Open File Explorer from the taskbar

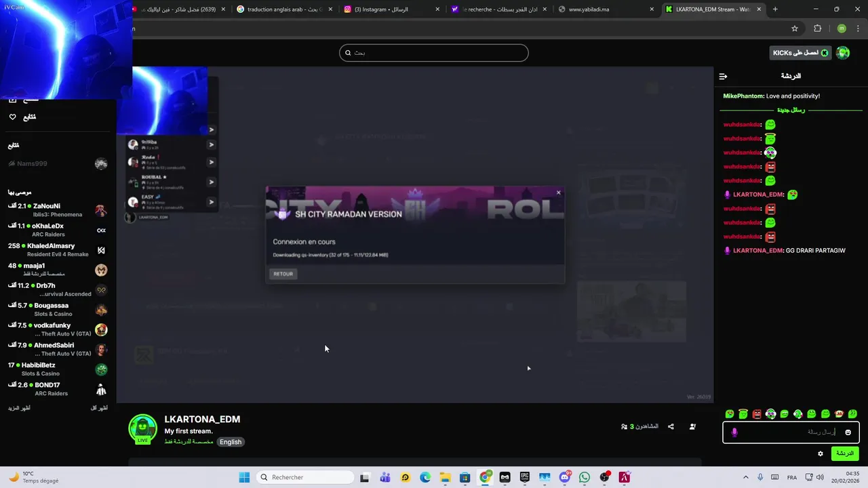(x=445, y=477)
